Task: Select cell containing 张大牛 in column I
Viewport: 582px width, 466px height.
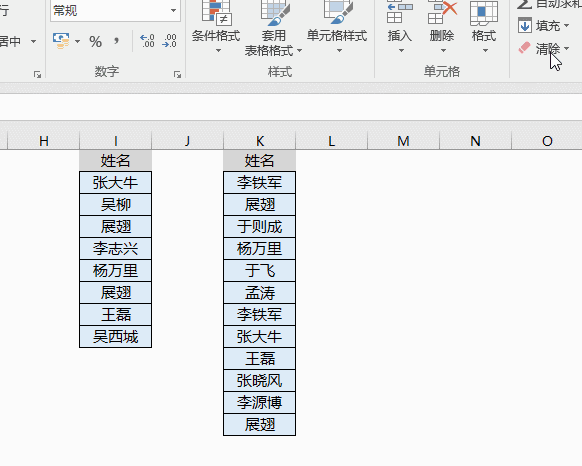Action: click(x=115, y=182)
